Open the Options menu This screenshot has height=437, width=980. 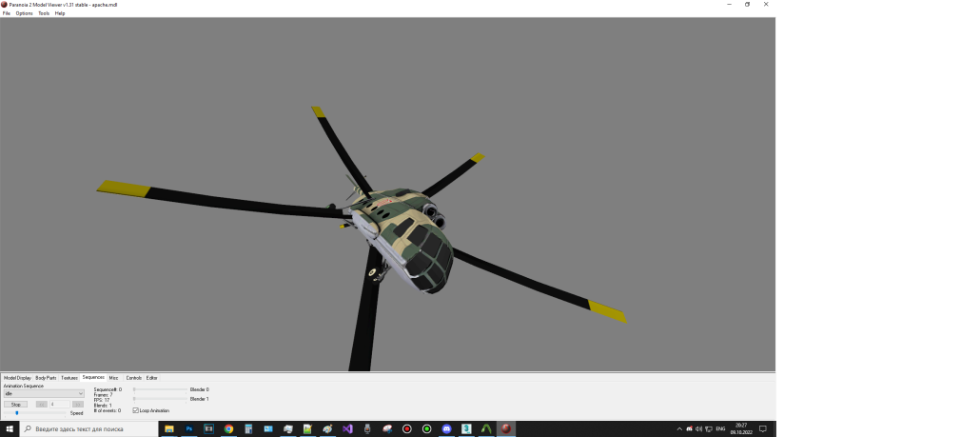point(24,13)
